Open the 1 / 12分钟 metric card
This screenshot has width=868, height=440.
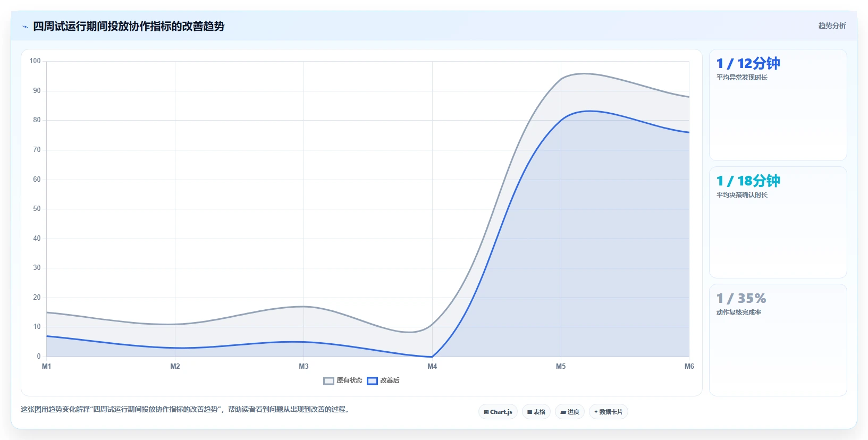[778, 105]
